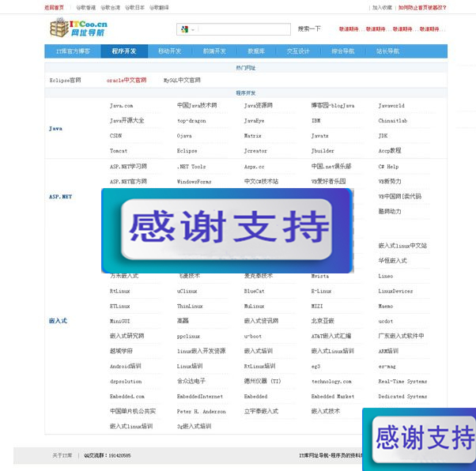Open the 中国Java技术网 link
This screenshot has height=471, width=476.
tap(197, 105)
